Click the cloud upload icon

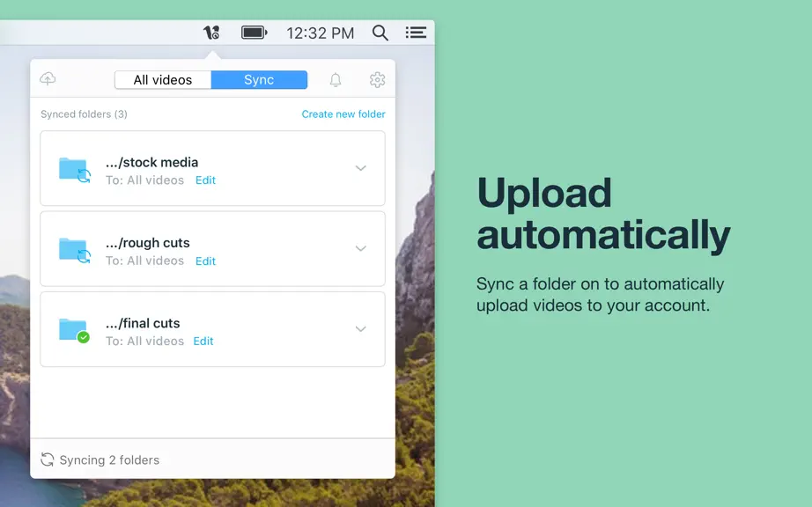pyautogui.click(x=48, y=79)
